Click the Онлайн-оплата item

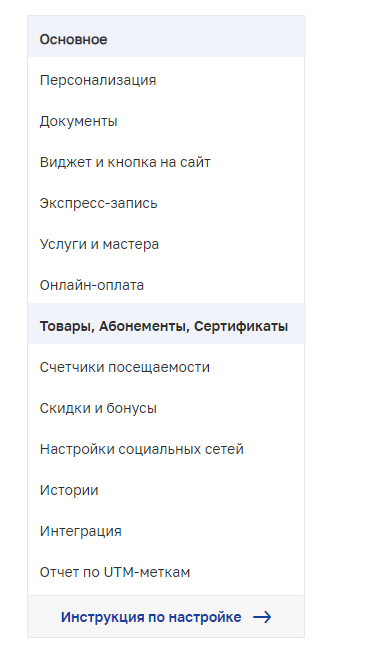click(166, 285)
